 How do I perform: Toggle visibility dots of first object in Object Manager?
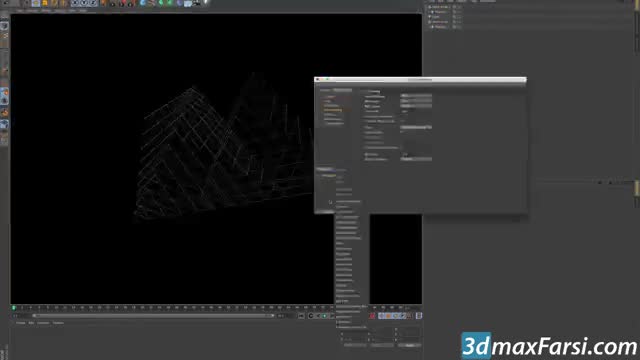pos(456,7)
